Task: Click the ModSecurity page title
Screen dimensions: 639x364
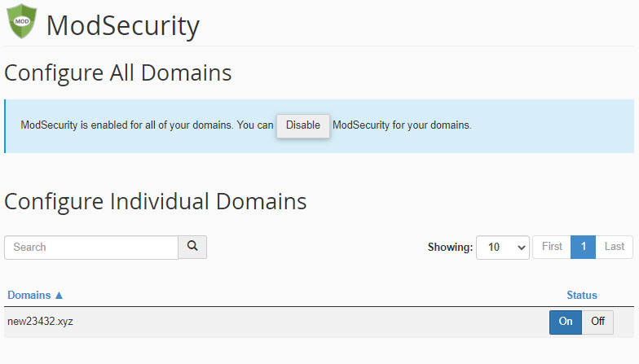Action: pyautogui.click(x=122, y=25)
